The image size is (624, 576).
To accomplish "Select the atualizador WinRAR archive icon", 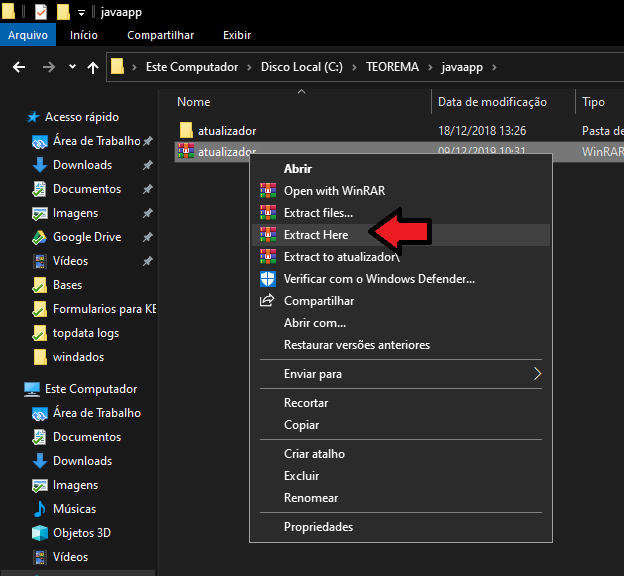I will pyautogui.click(x=186, y=151).
